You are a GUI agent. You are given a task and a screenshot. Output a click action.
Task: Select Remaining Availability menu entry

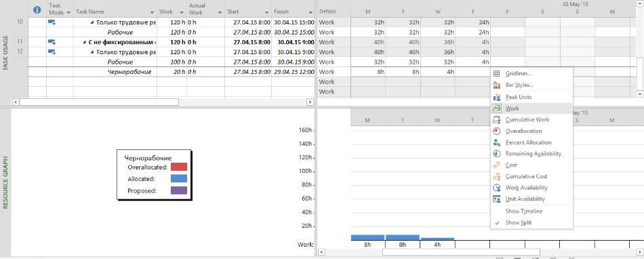point(531,153)
